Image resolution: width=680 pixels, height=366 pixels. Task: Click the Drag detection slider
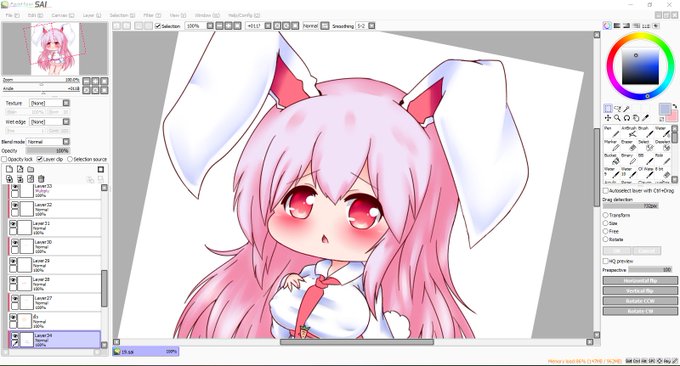[x=631, y=206]
